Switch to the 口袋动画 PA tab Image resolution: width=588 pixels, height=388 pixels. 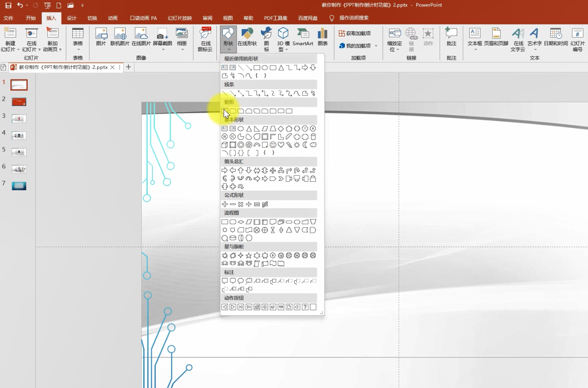[143, 18]
